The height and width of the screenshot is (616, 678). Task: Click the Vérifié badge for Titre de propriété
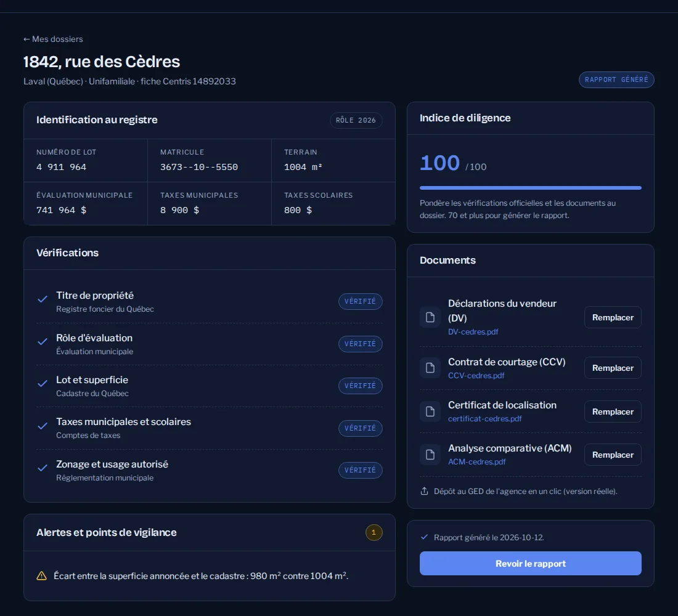pos(360,301)
